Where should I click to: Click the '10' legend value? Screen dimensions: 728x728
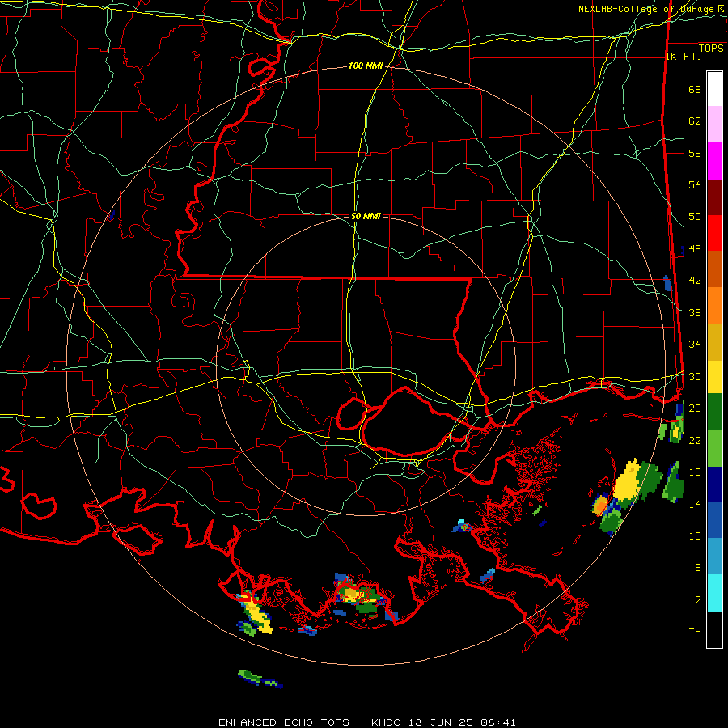click(695, 535)
